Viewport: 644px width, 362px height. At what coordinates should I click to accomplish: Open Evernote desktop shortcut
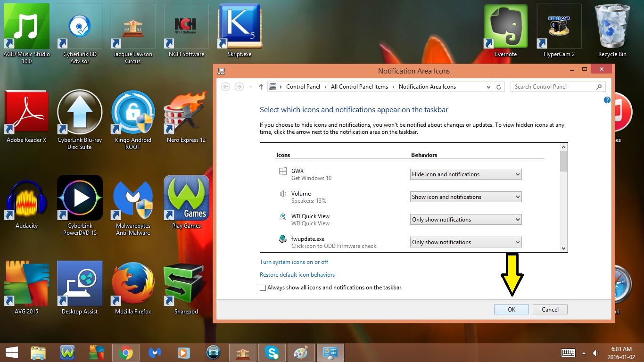506,31
